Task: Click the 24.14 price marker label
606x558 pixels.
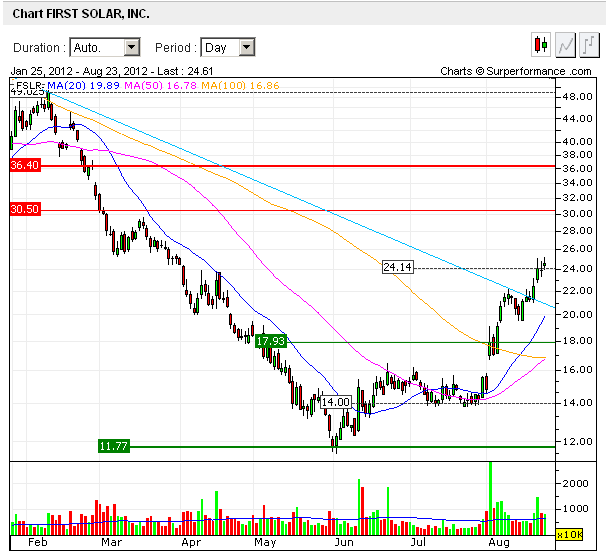Action: coord(397,267)
